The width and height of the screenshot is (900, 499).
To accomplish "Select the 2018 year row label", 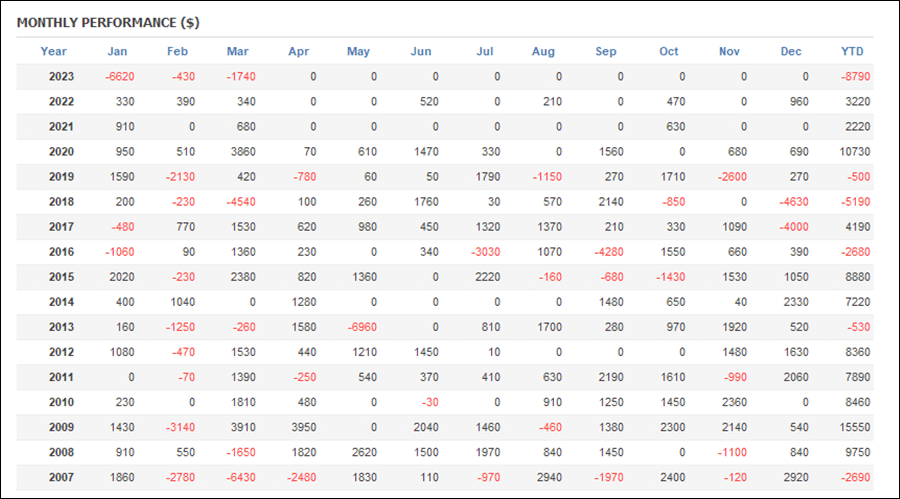I will pos(61,202).
